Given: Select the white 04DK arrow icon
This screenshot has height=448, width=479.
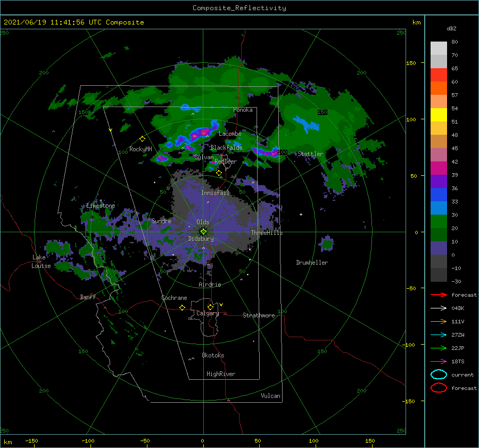Looking at the screenshot, I should tap(439, 308).
